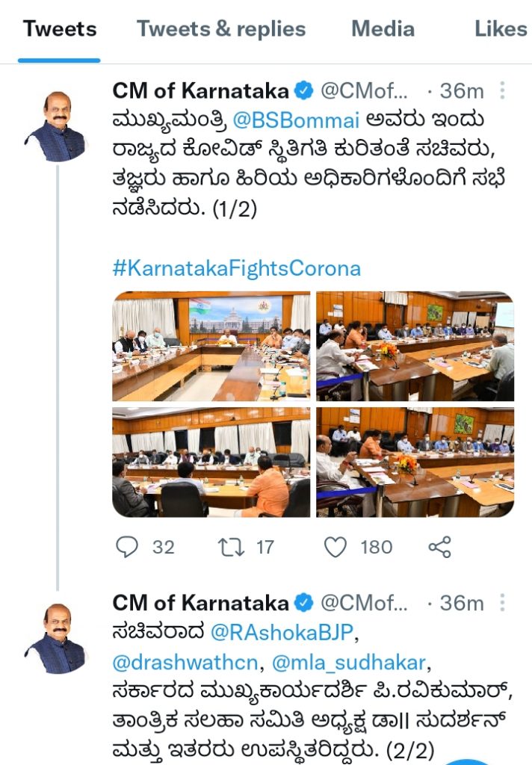Open more options on first tweet
The height and width of the screenshot is (765, 532).
point(502,90)
